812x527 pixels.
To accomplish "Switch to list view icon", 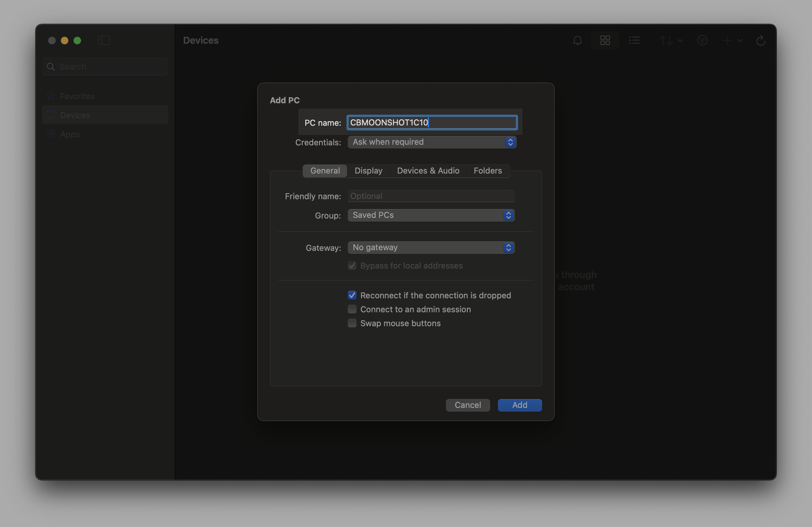I will [x=634, y=41].
